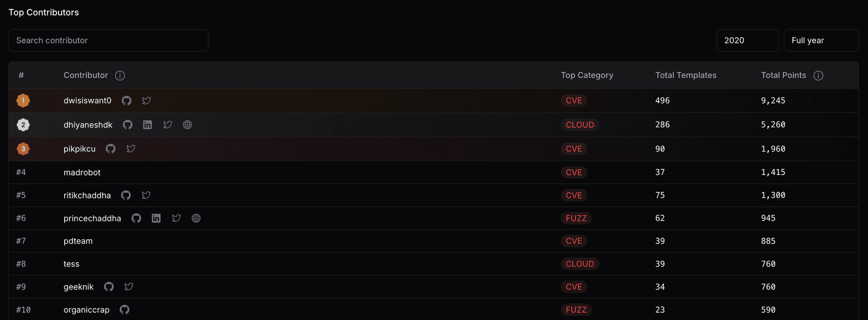The image size is (868, 320).
Task: Open princechaddha's Twitter icon
Action: tap(176, 218)
